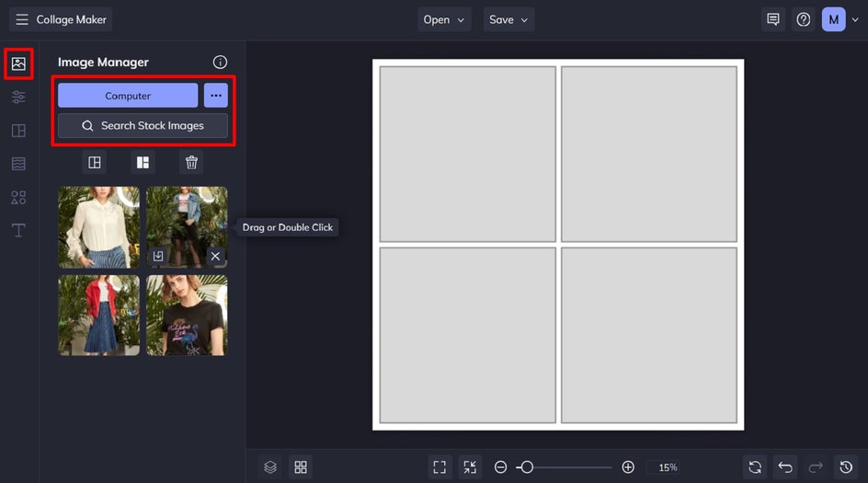The height and width of the screenshot is (483, 868).
Task: Open the more options button beside Computer
Action: [216, 96]
